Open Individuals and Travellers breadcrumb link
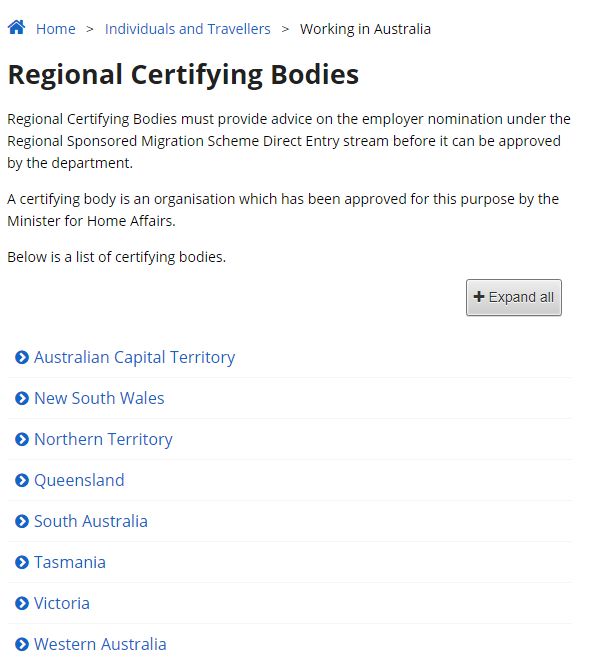Viewport: 597px width, 660px height. tap(187, 29)
